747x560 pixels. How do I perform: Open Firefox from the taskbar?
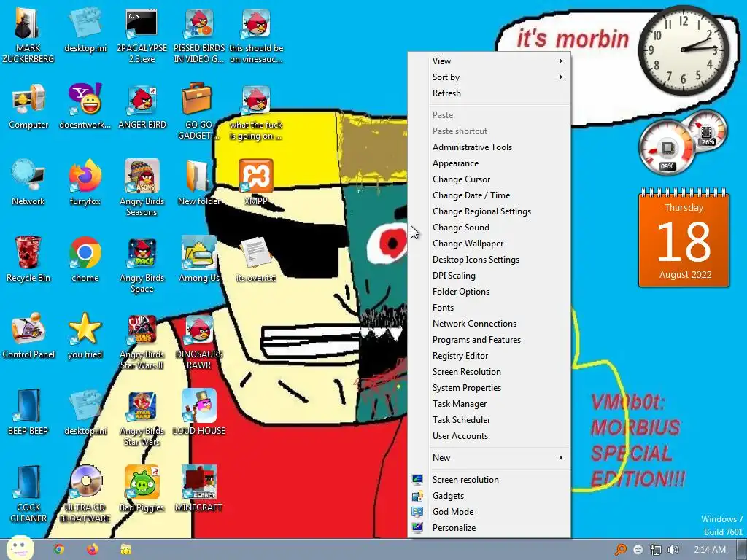[93, 550]
